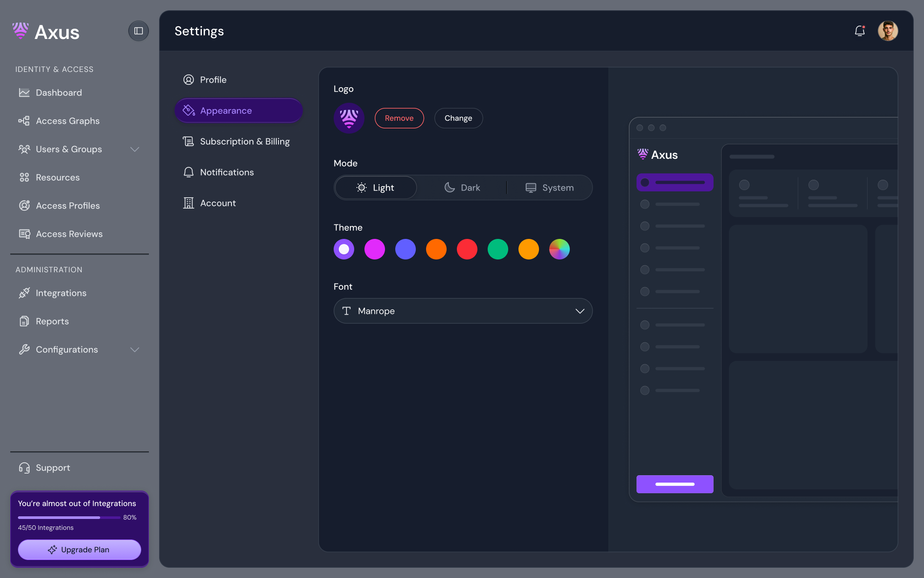Choose Light mode option
The height and width of the screenshot is (578, 924).
(375, 188)
